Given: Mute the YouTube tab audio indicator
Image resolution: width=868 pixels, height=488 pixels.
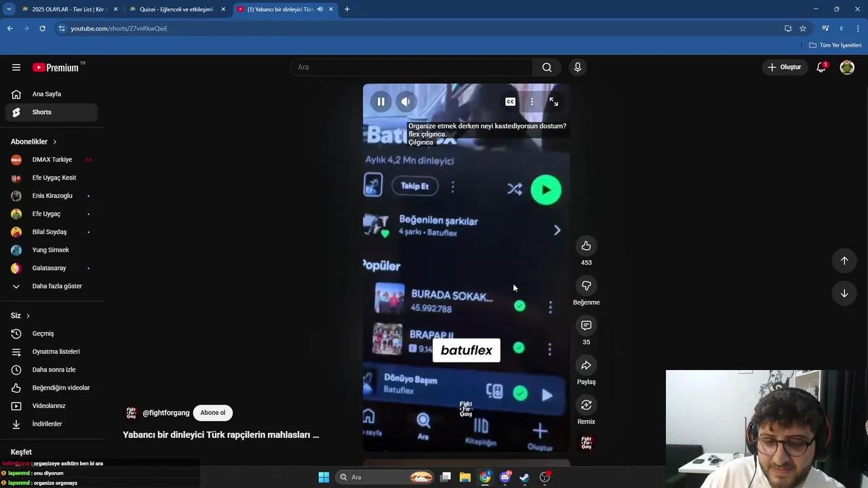Looking at the screenshot, I should pos(319,9).
